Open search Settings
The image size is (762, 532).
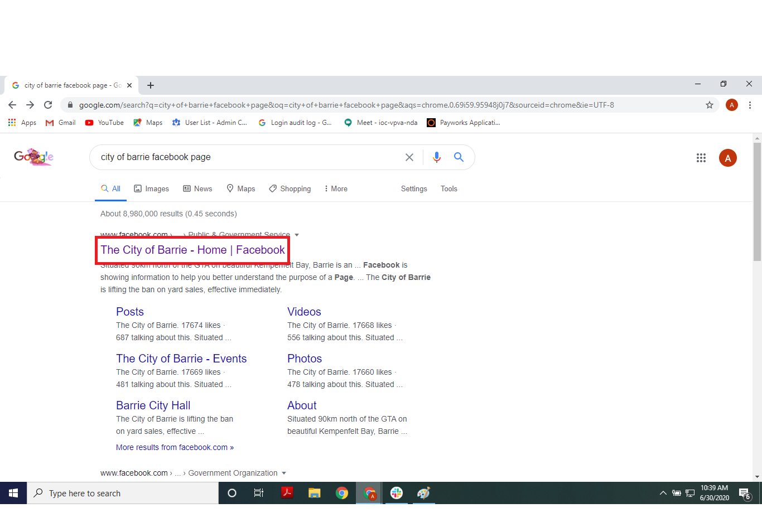pos(414,189)
